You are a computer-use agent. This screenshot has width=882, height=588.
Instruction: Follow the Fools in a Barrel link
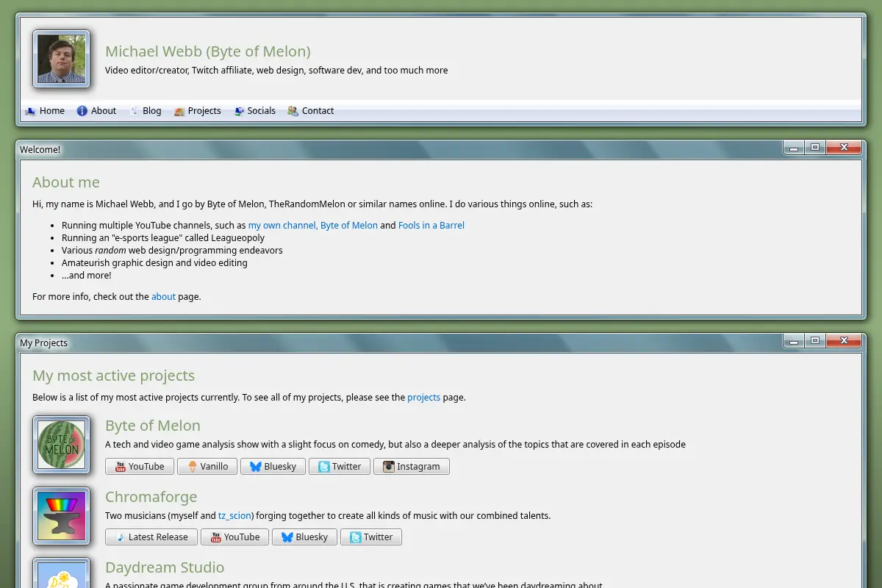pos(431,226)
